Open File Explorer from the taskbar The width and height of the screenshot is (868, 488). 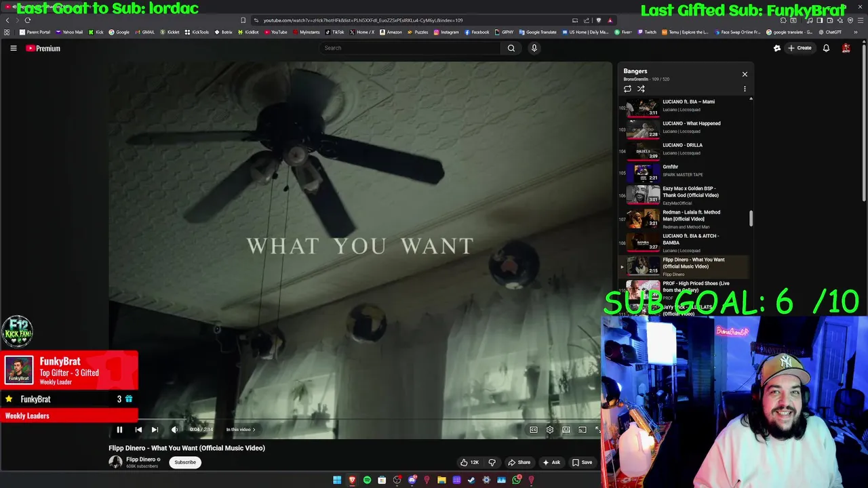coord(441,481)
